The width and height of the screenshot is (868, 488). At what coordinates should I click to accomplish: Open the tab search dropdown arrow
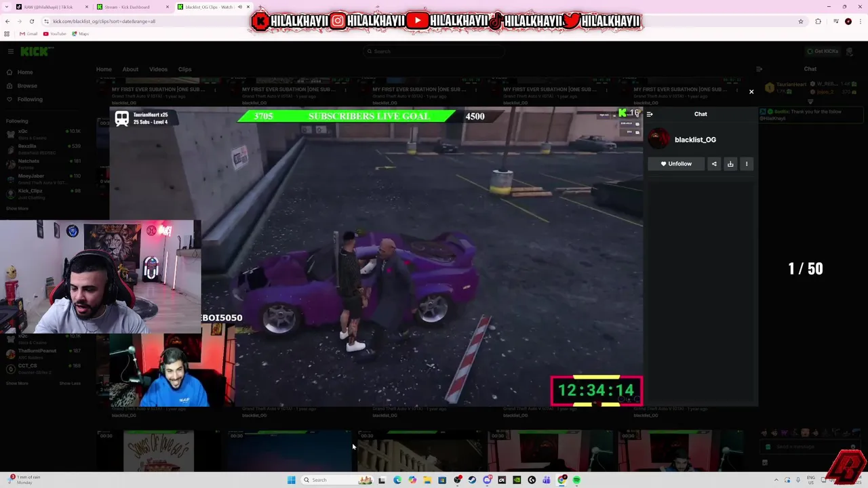pos(6,7)
